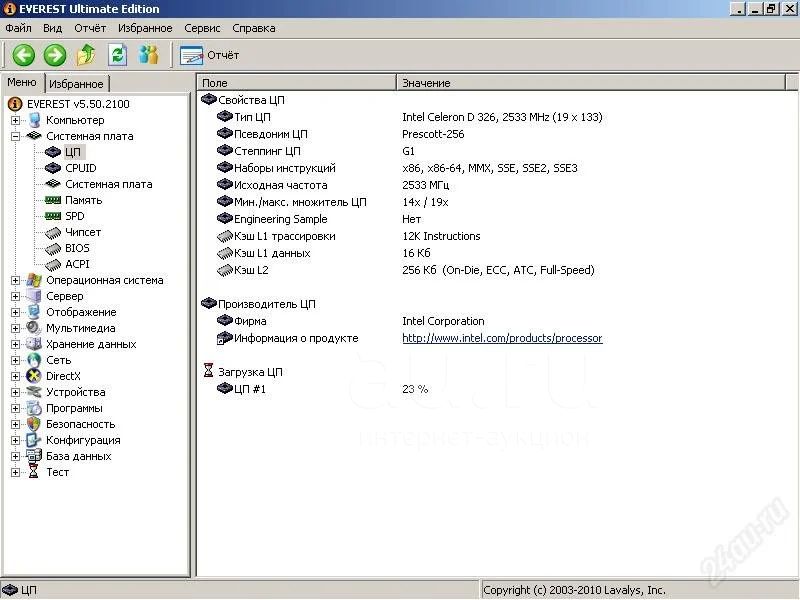Screen dimensions: 800x600
Task: Expand the Операционная система node
Action: (x=15, y=281)
